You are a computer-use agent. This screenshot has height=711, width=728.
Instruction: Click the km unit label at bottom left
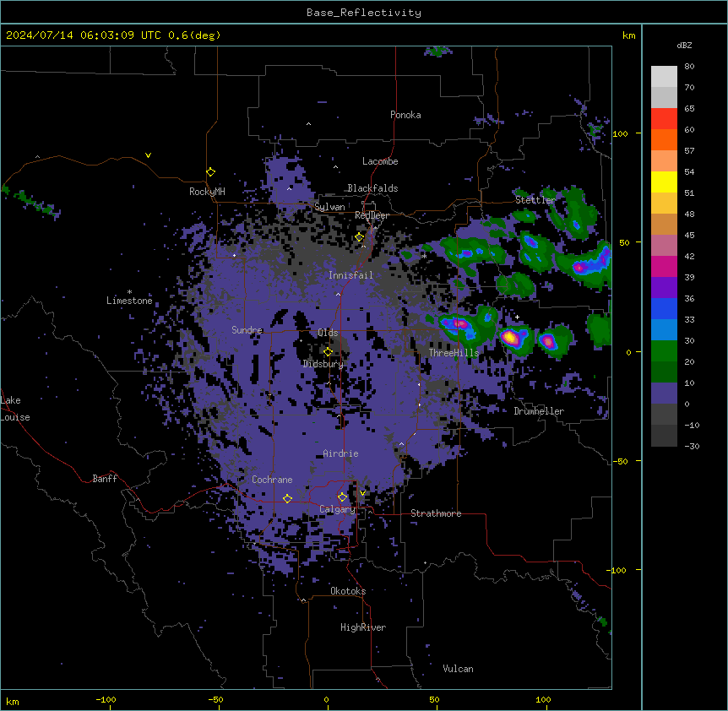click(13, 702)
